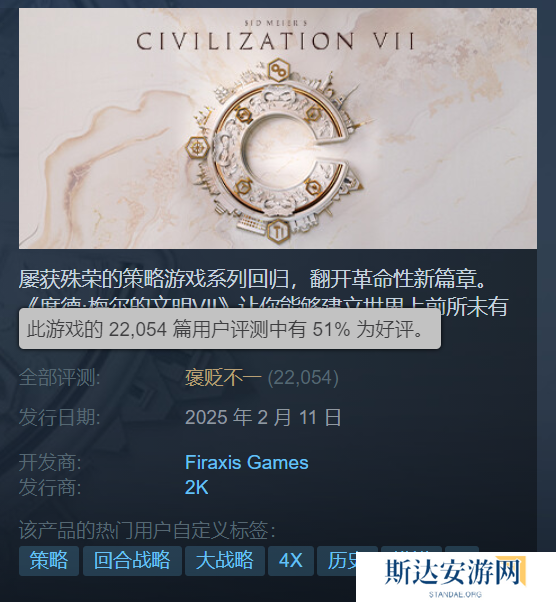556x602 pixels.
Task: Click the 斯达安游网 watermark logo
Action: click(x=455, y=572)
